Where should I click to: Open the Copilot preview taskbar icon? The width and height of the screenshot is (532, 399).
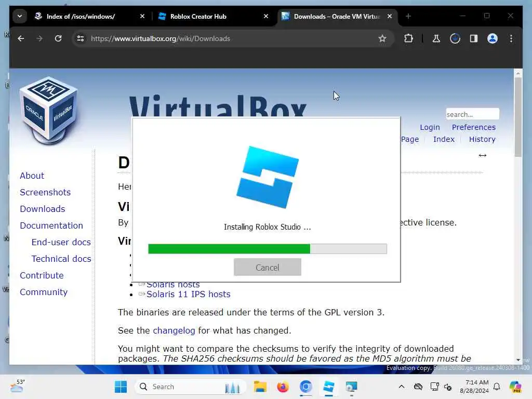click(515, 387)
